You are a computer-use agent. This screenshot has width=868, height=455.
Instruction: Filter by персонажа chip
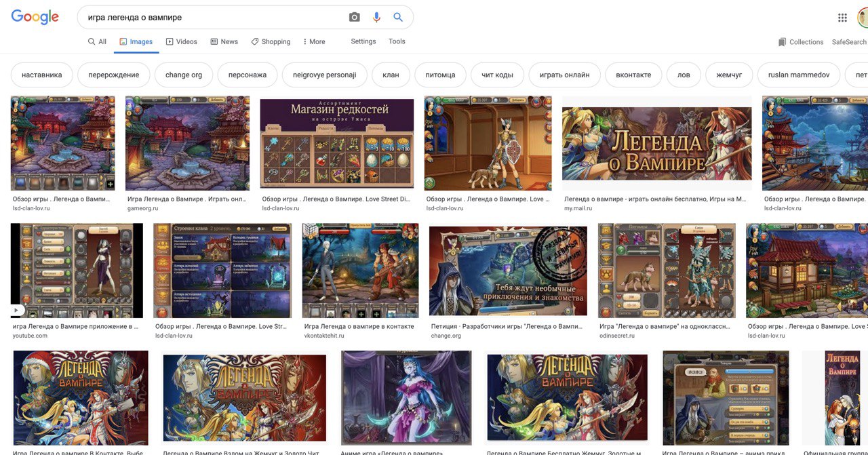[248, 75]
